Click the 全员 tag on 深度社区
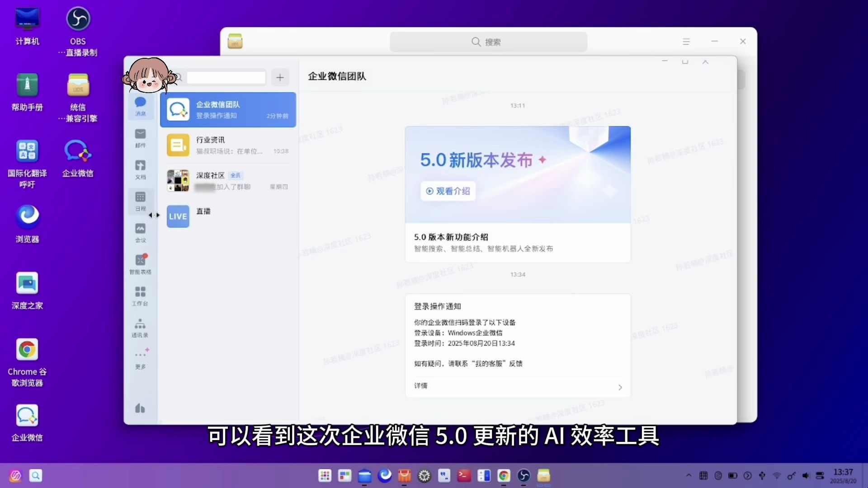 coord(236,175)
